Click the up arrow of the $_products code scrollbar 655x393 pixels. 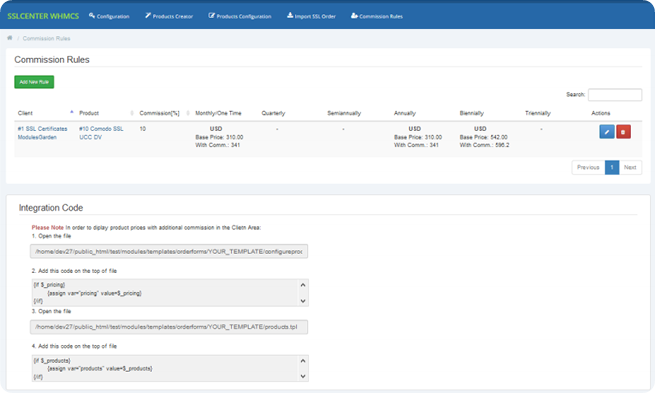(x=303, y=360)
